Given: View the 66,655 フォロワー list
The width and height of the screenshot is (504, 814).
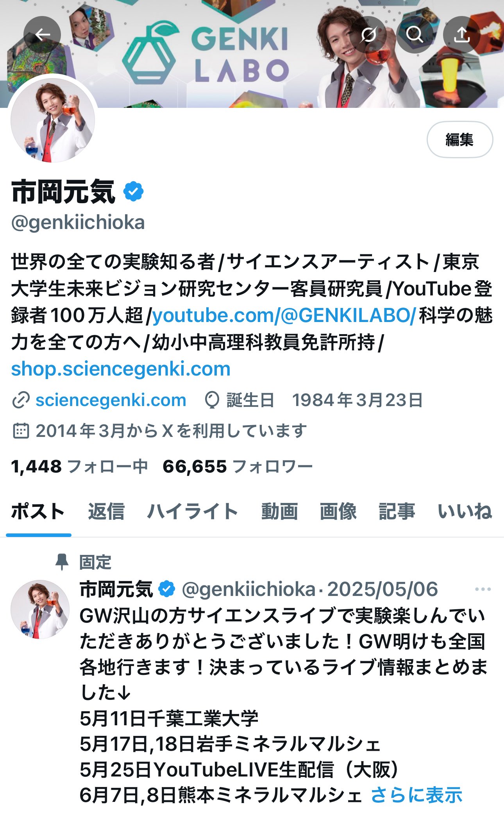Looking at the screenshot, I should (238, 466).
